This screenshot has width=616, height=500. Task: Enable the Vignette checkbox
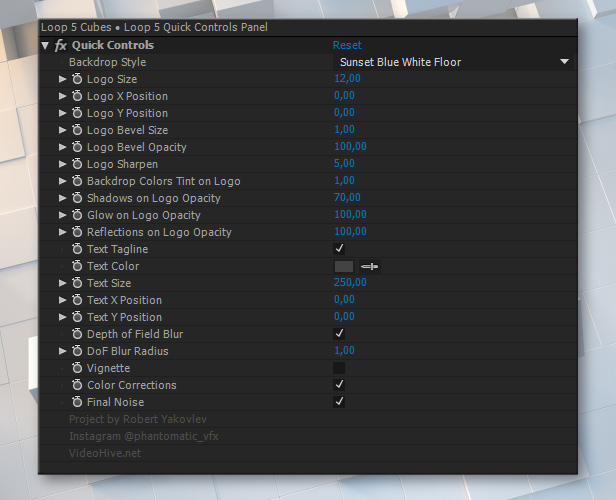[339, 368]
